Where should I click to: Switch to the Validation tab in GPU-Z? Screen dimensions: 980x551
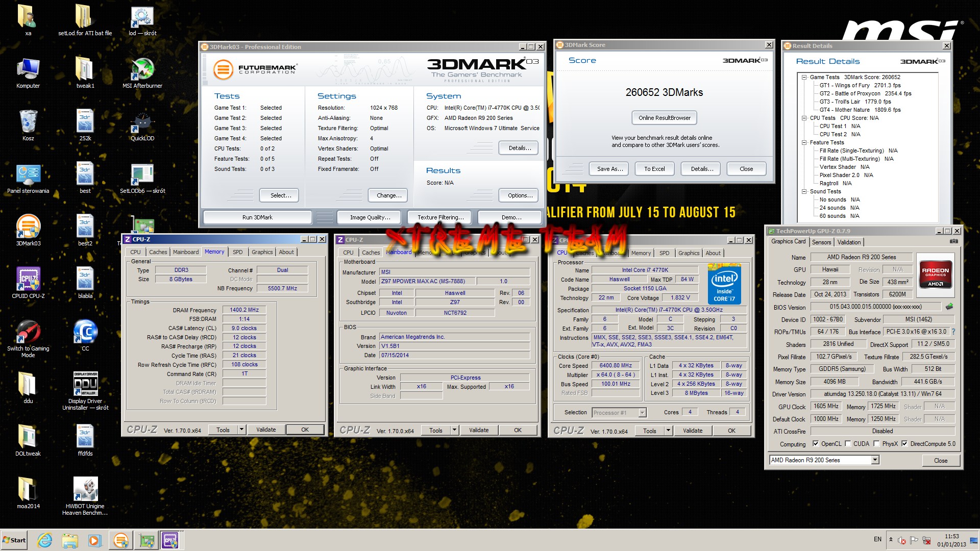click(x=849, y=242)
